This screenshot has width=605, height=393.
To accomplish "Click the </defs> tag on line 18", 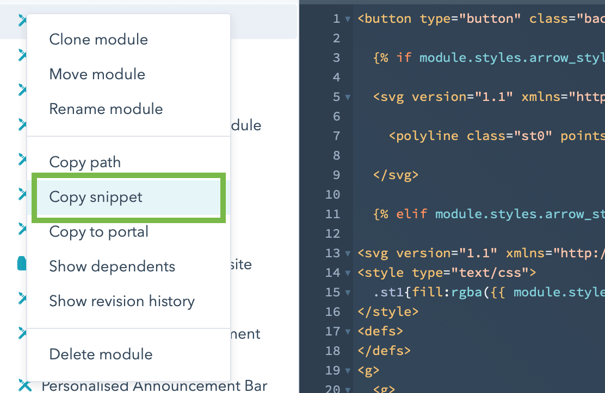I will (384, 351).
